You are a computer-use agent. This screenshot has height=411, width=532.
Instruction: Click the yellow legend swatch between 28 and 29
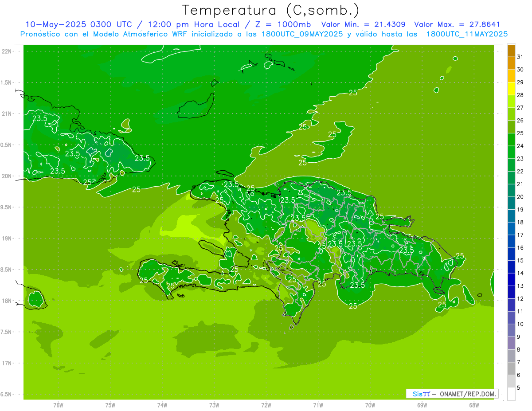click(511, 89)
